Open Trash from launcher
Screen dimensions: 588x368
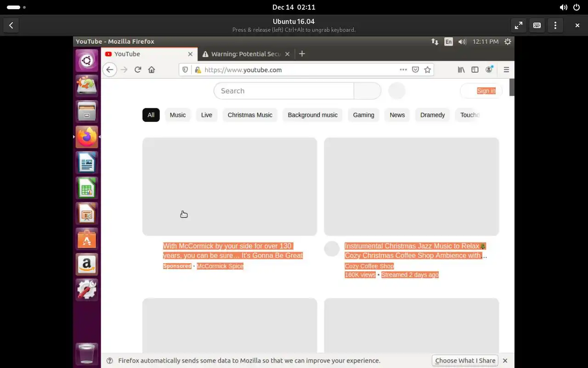tap(87, 354)
